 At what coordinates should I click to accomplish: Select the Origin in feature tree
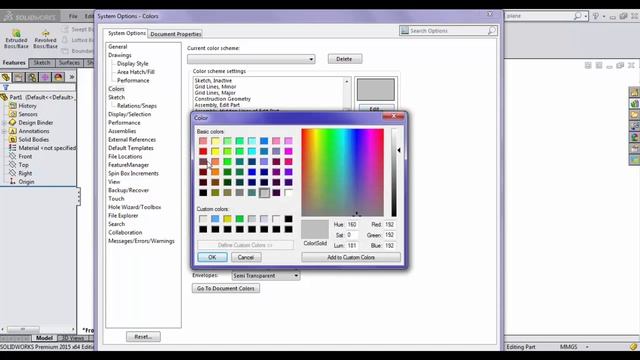point(26,182)
